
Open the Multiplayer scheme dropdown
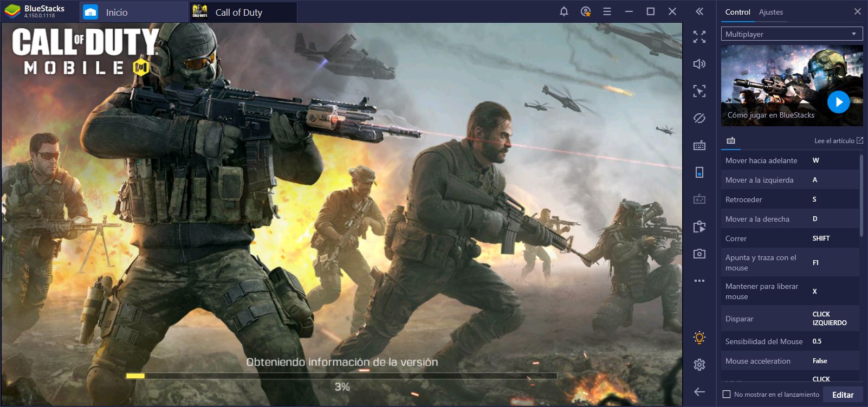792,34
